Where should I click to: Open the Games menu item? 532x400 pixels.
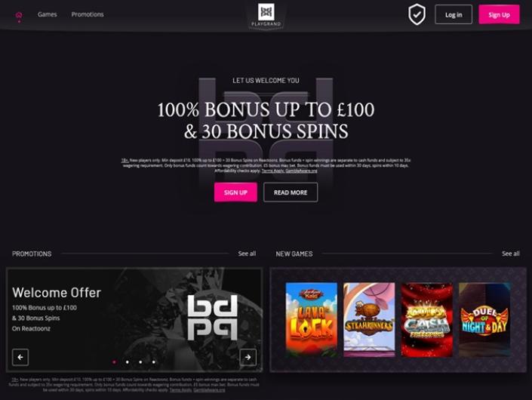pos(47,14)
